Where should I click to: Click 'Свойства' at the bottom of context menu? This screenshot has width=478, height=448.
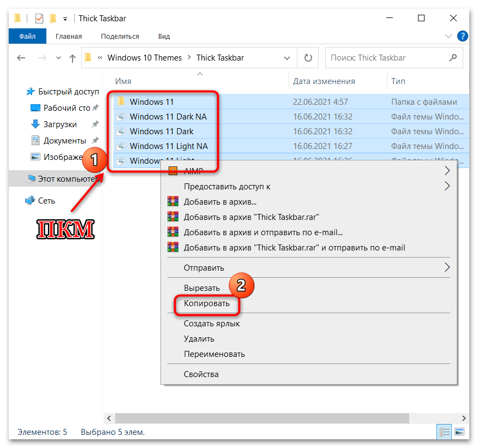202,374
